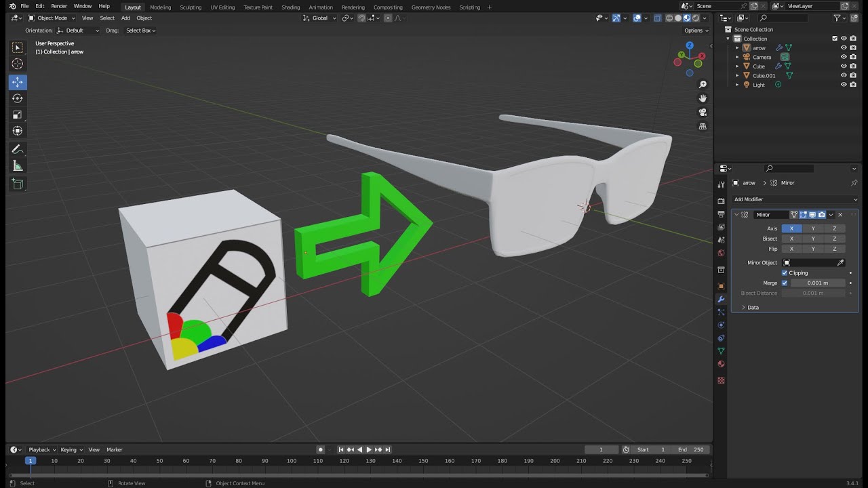868x488 pixels.
Task: Toggle camera view with the camera gizmo
Action: click(703, 113)
